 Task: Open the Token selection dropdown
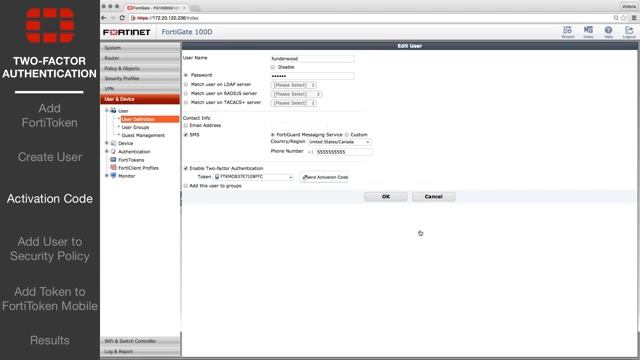point(253,177)
